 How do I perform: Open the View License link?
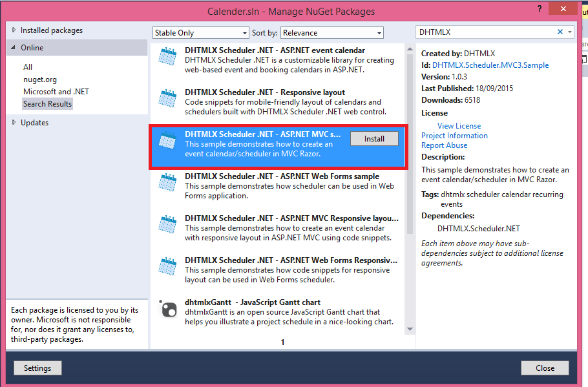459,126
